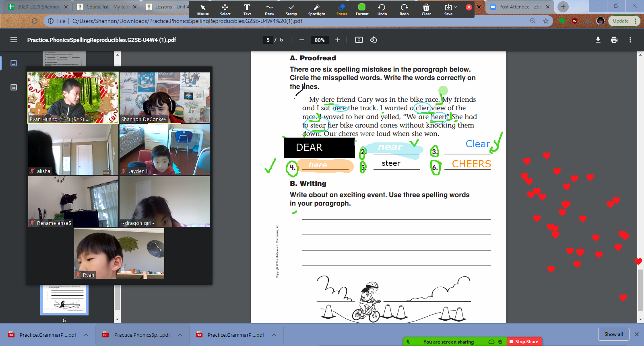Stop Share in Zoom
644x346 pixels.
click(524, 342)
